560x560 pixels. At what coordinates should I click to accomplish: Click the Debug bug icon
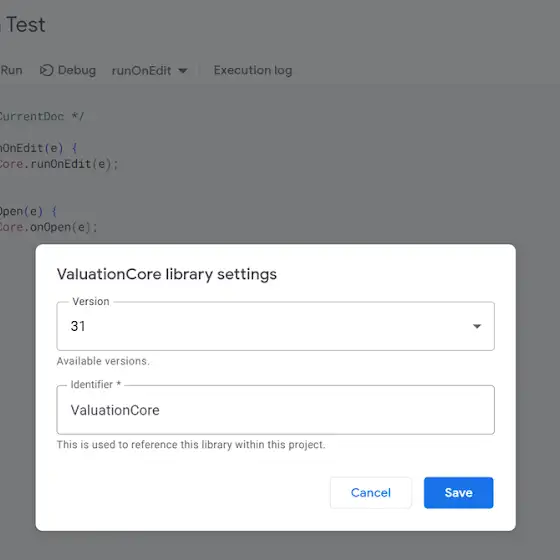46,70
